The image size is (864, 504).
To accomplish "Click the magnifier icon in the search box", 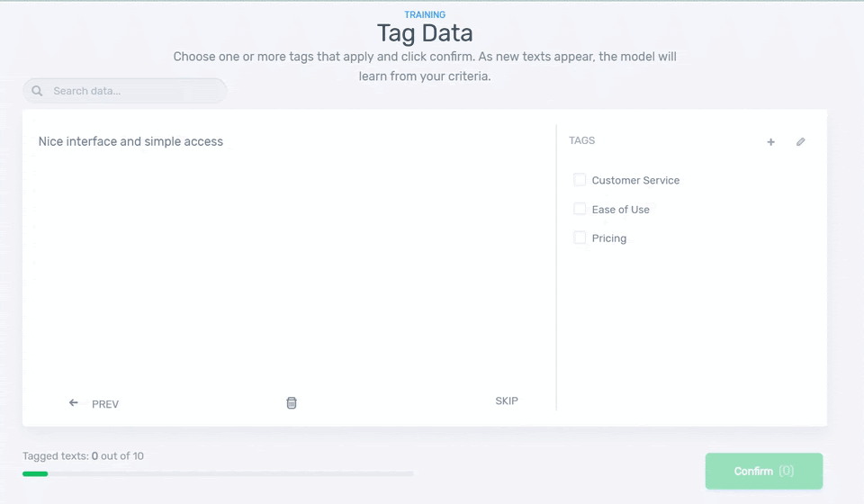I will tap(37, 91).
